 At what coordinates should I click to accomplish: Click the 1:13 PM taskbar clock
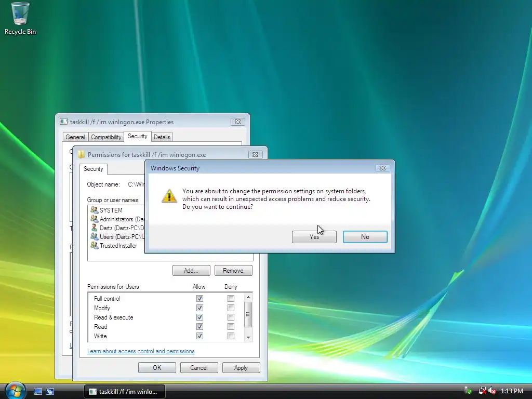(x=512, y=391)
